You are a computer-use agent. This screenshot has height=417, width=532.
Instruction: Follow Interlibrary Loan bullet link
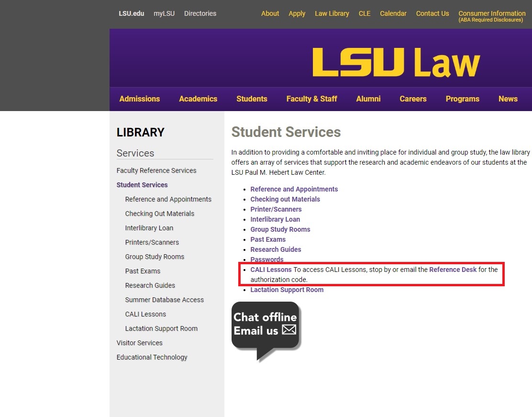click(x=275, y=219)
